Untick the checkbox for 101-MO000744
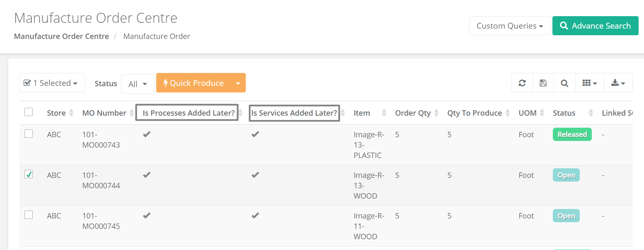The width and height of the screenshot is (644, 250). point(29,174)
